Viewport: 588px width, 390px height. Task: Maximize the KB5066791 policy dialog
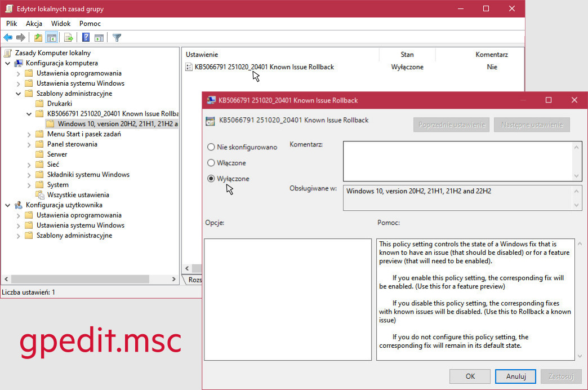pyautogui.click(x=548, y=100)
